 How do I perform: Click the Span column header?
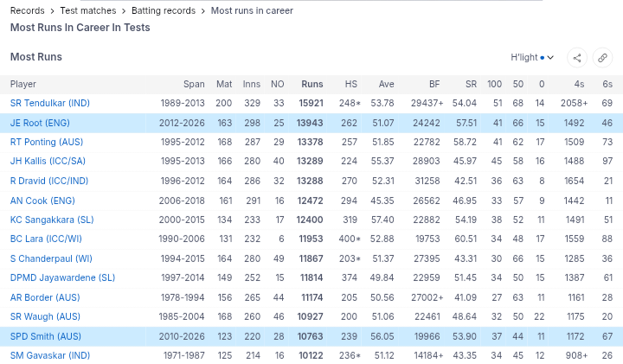pos(194,84)
